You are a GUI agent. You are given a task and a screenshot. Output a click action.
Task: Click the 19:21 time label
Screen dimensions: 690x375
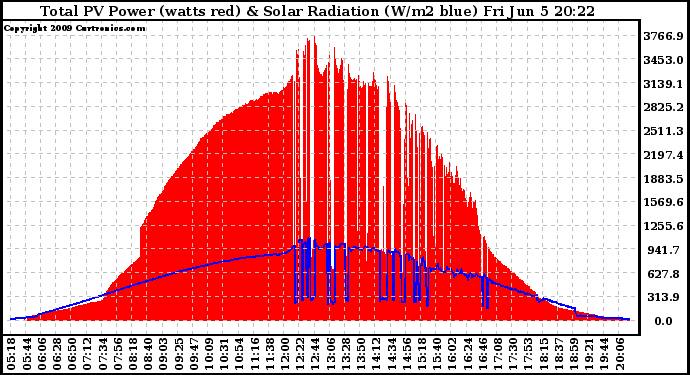(x=589, y=354)
